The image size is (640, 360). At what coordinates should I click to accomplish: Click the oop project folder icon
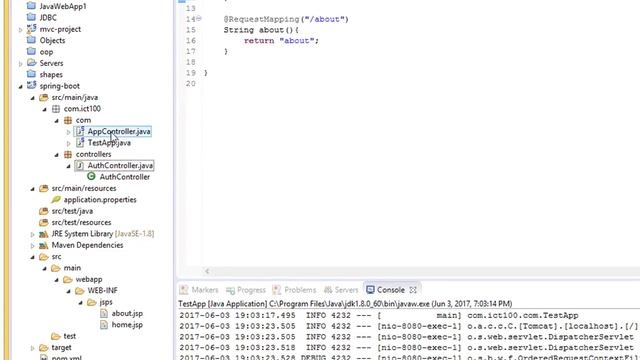click(31, 51)
